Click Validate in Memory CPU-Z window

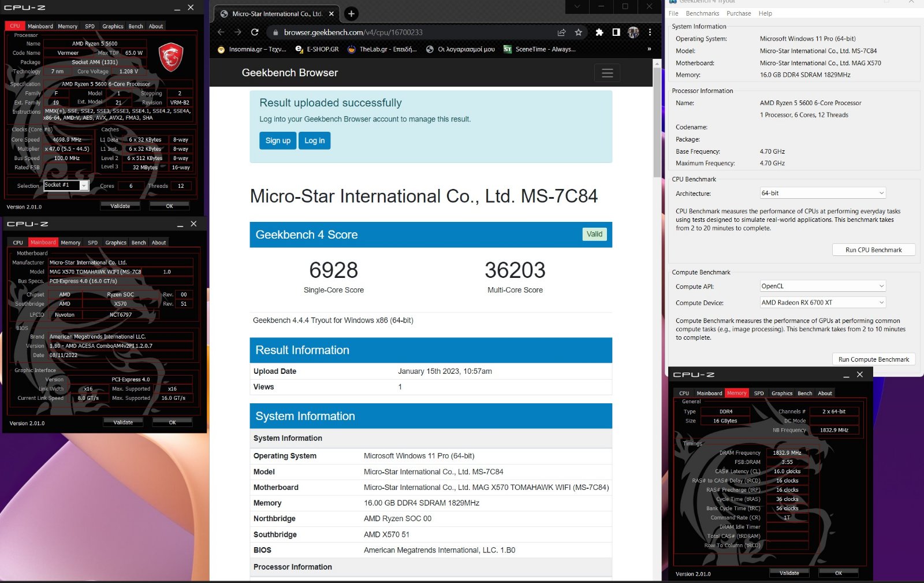(x=789, y=573)
